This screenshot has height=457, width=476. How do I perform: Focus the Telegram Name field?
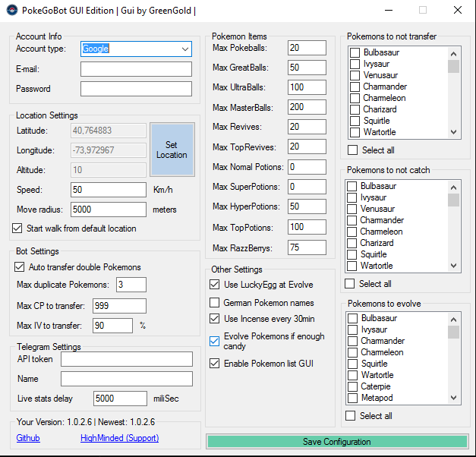[127, 379]
